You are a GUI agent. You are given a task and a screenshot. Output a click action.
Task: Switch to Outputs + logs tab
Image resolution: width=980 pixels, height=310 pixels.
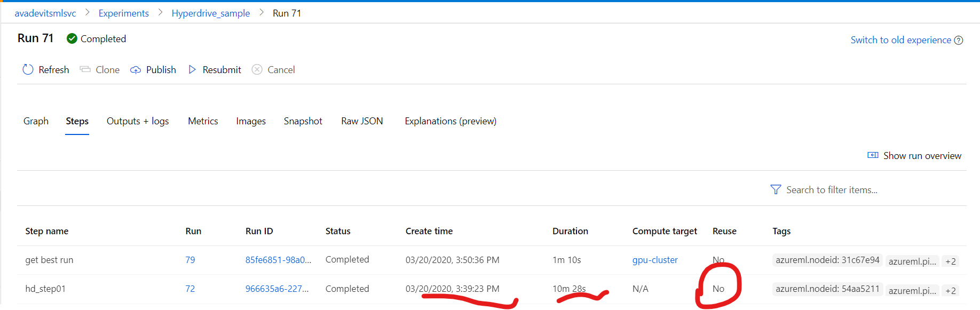pos(138,121)
